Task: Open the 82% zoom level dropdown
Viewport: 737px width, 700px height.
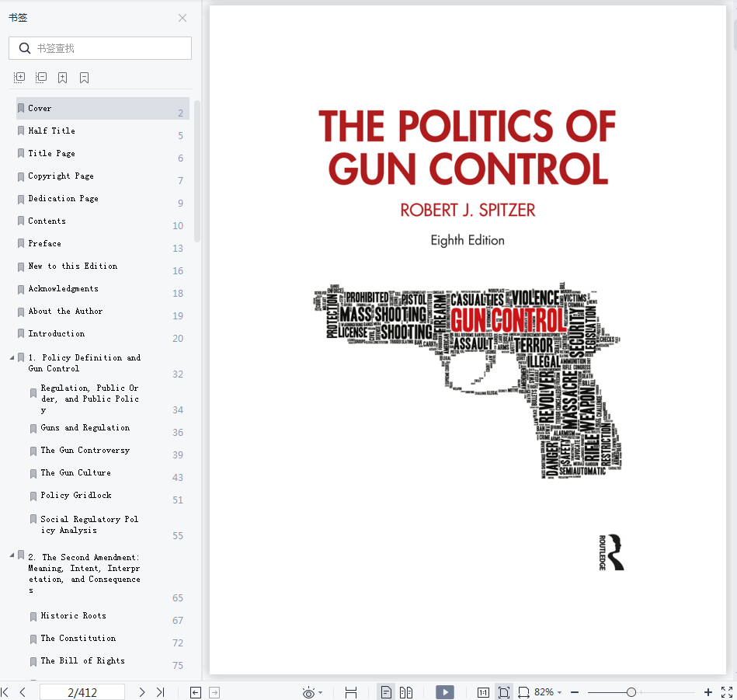Action: (x=560, y=692)
